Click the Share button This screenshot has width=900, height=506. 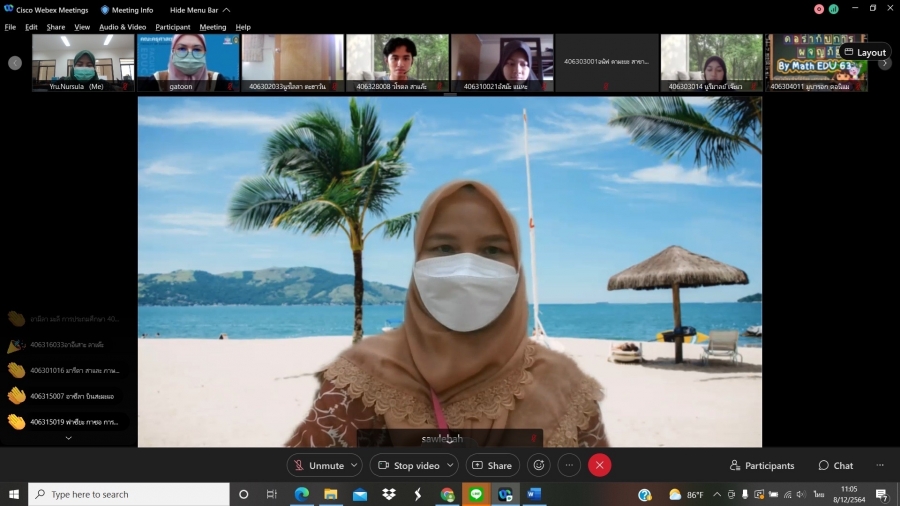(x=491, y=465)
